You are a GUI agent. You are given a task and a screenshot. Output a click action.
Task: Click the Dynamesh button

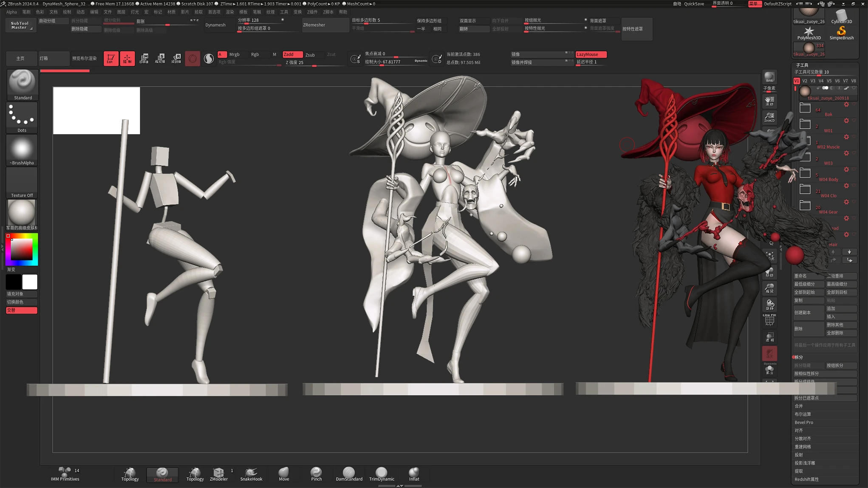coord(215,25)
